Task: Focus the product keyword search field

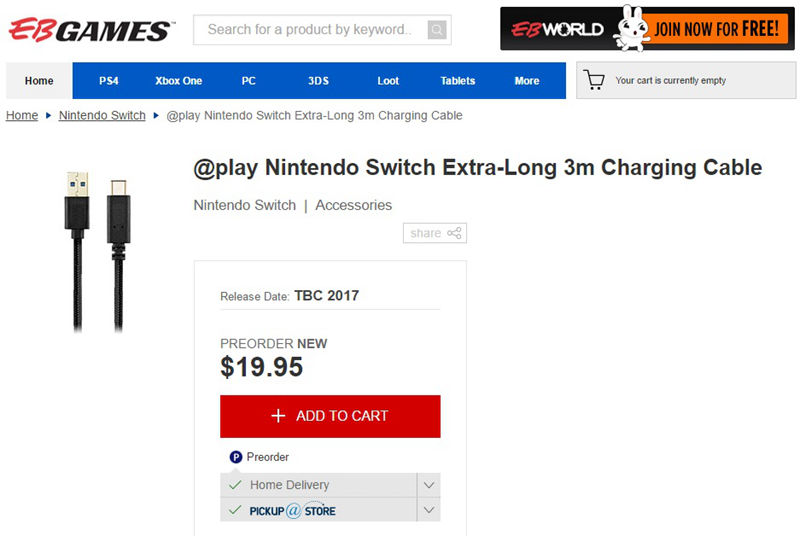Action: (310, 30)
